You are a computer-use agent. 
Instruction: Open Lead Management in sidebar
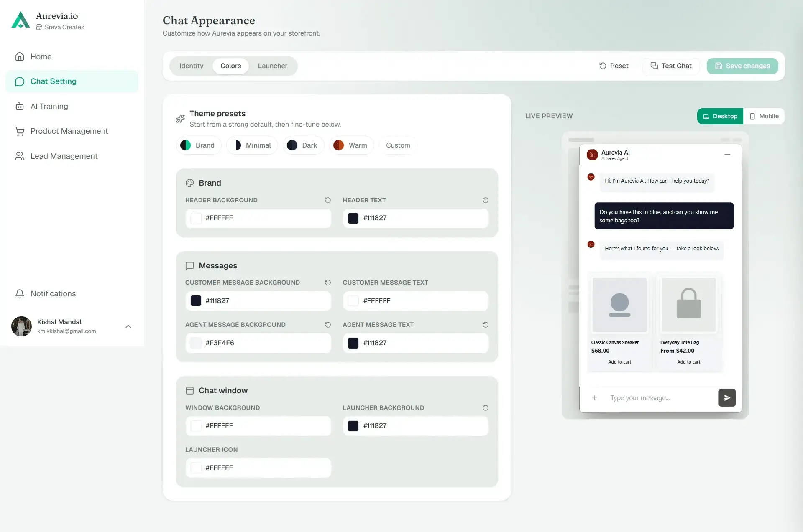point(72,156)
